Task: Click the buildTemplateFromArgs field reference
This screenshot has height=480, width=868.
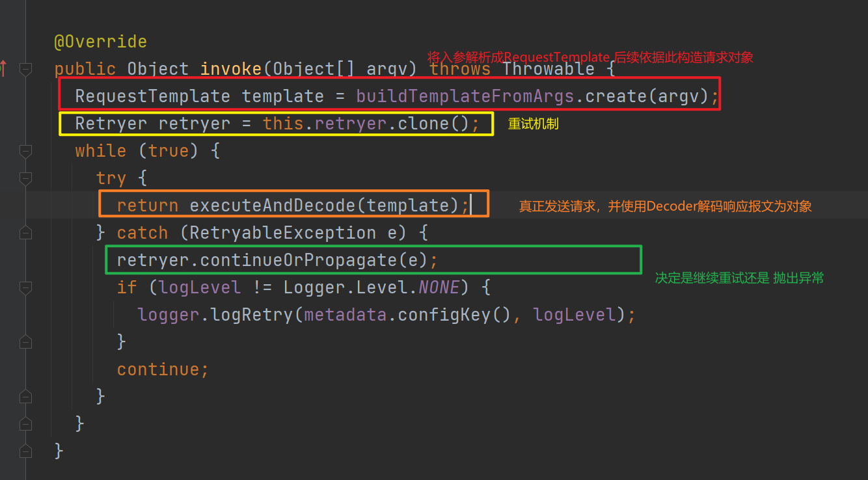Action: point(465,97)
